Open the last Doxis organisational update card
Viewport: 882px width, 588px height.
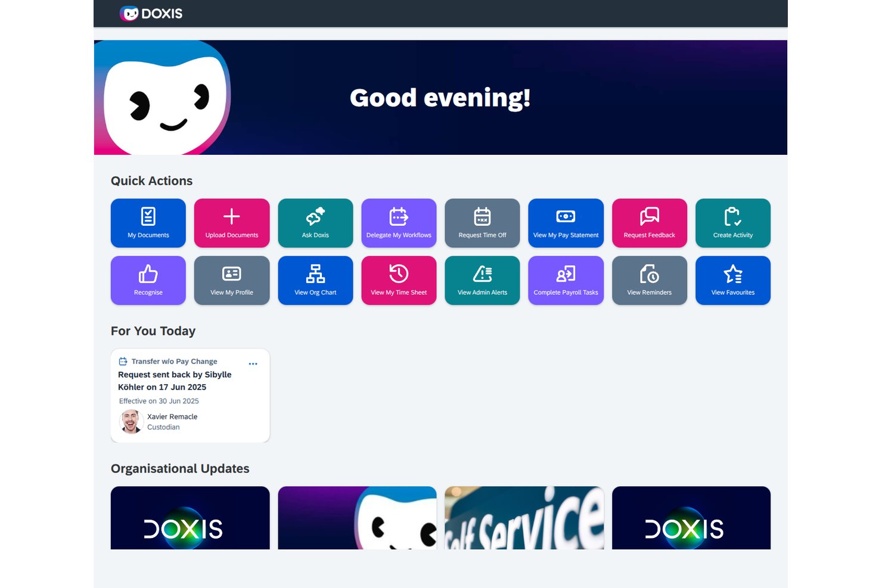[691, 518]
